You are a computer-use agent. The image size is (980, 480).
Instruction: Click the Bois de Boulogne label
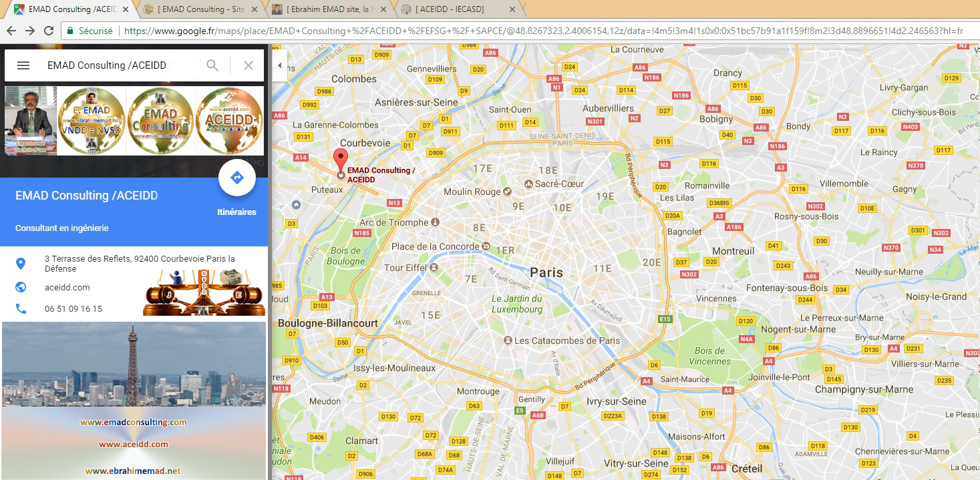(346, 256)
